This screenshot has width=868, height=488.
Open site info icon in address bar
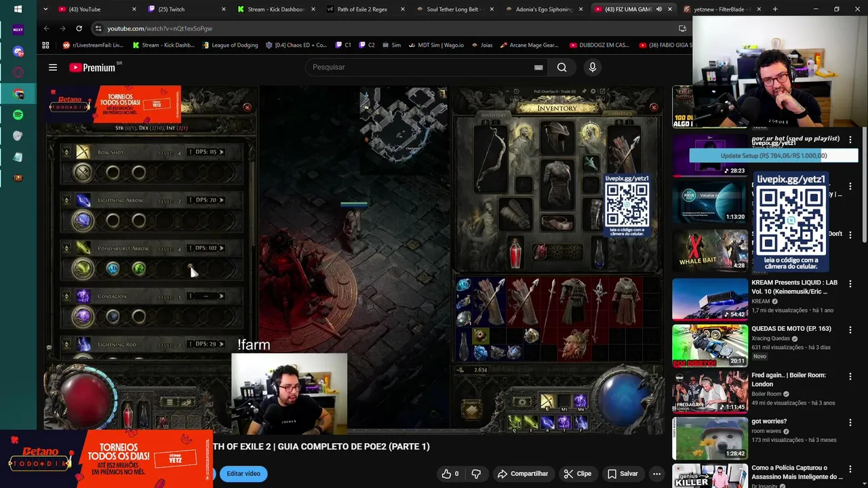pyautogui.click(x=98, y=28)
